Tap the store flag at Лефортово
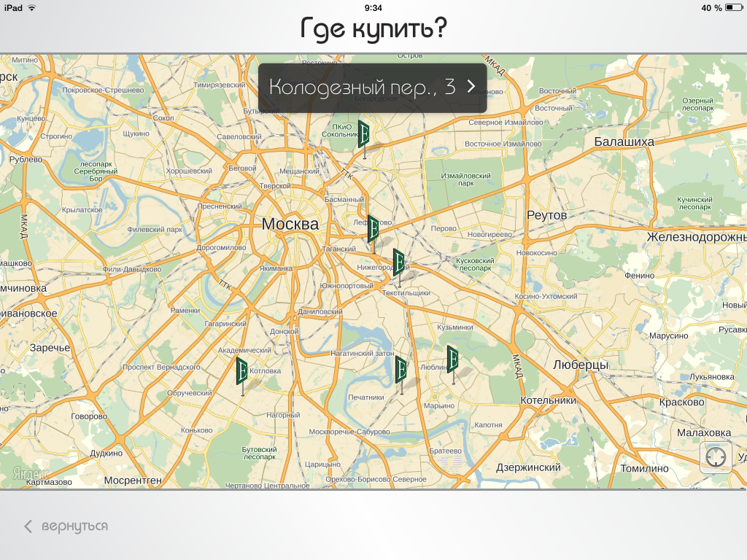The height and width of the screenshot is (560, 747). pyautogui.click(x=373, y=230)
